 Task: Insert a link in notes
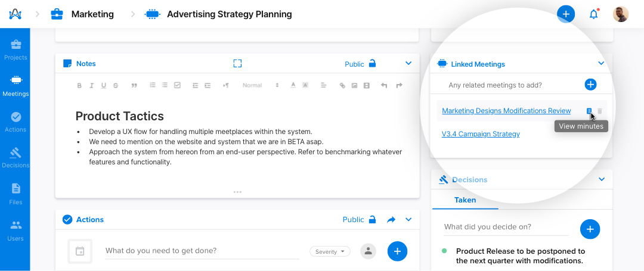(342, 85)
